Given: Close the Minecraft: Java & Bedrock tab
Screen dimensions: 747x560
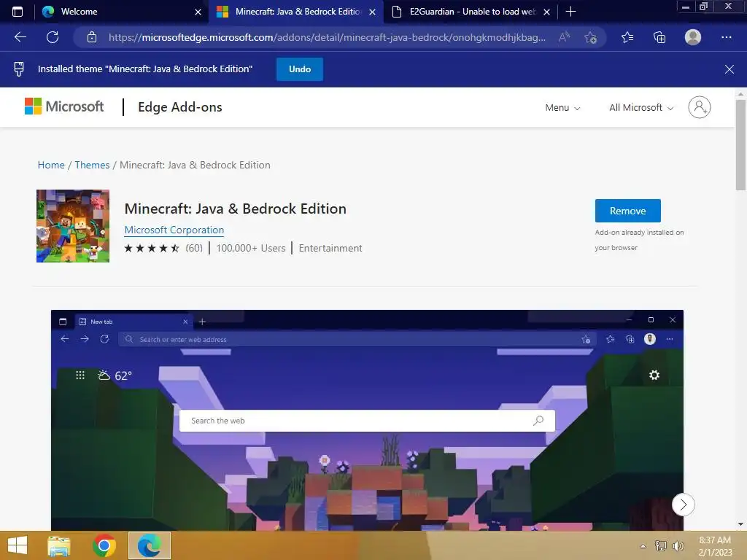Looking at the screenshot, I should [373, 12].
